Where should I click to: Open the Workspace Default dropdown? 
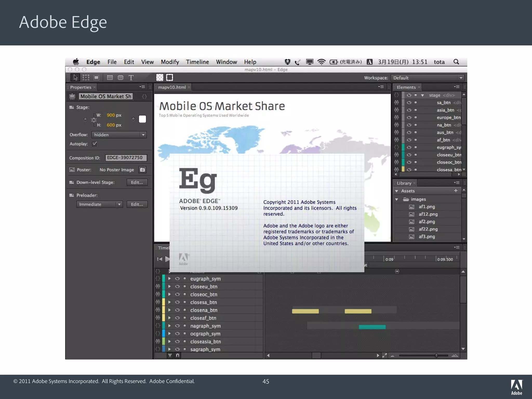[x=427, y=78]
